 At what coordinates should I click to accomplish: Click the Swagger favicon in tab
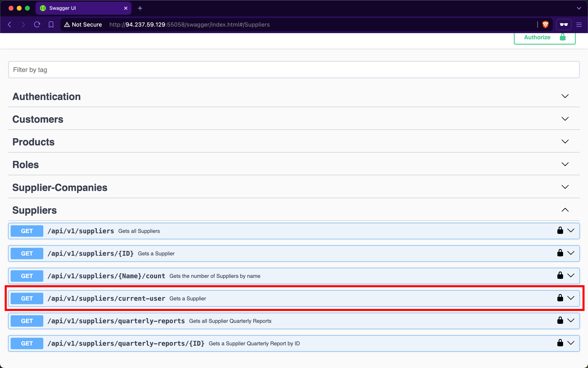click(x=43, y=8)
